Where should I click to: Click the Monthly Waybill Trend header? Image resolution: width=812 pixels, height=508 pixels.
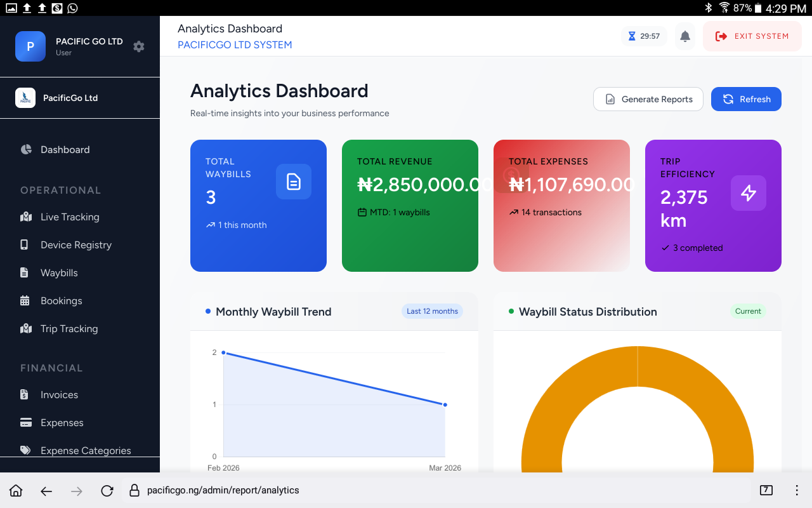tap(273, 312)
